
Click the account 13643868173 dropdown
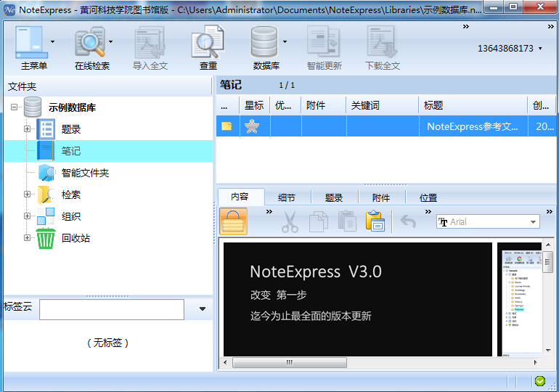pos(510,49)
